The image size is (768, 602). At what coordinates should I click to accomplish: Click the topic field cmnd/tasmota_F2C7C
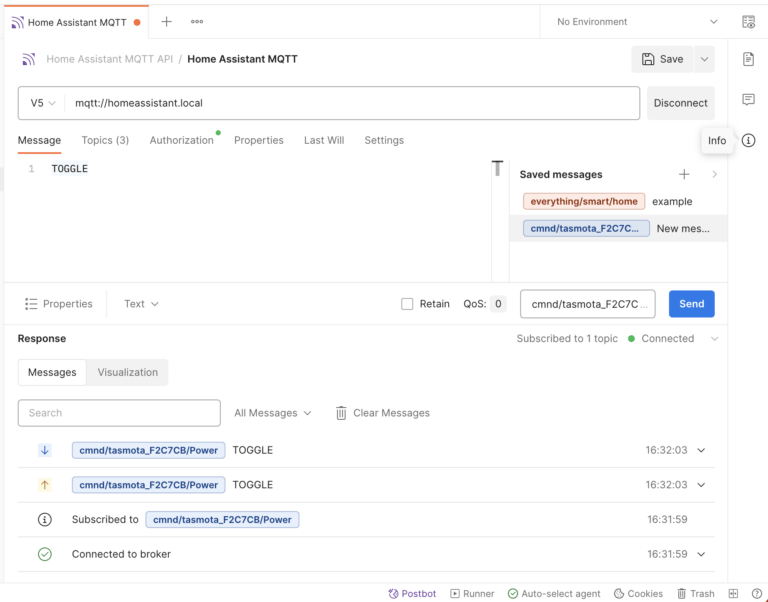click(x=587, y=304)
